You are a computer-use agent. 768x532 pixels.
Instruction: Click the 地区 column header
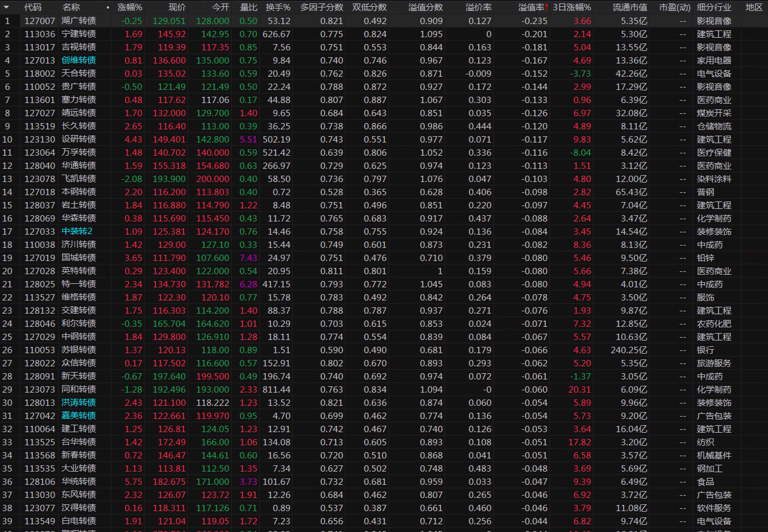click(754, 7)
